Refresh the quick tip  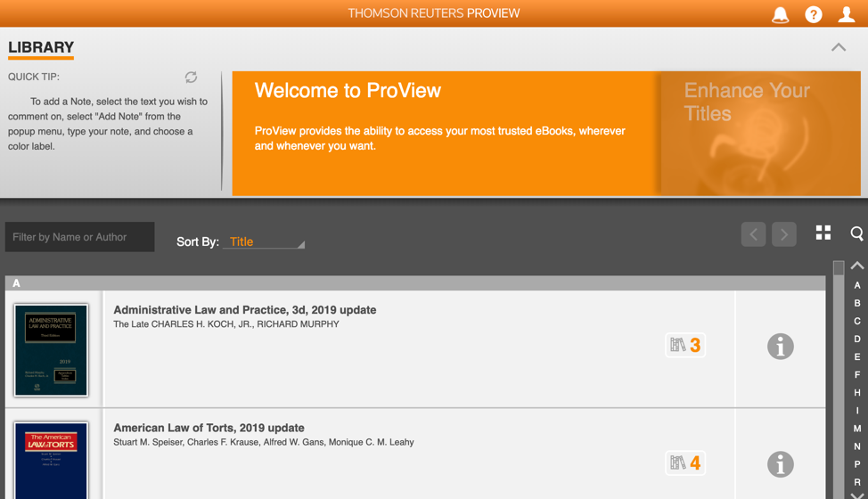191,78
